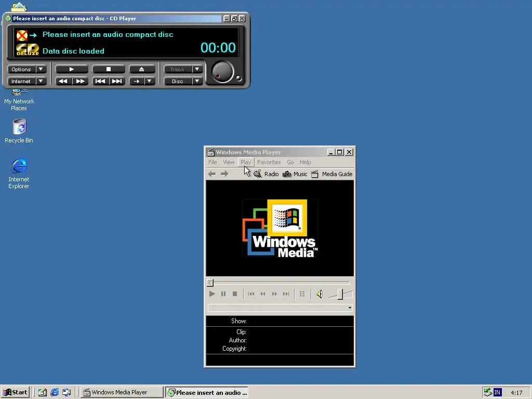Skip to next track in CD Player
The image size is (532, 399).
click(x=117, y=81)
